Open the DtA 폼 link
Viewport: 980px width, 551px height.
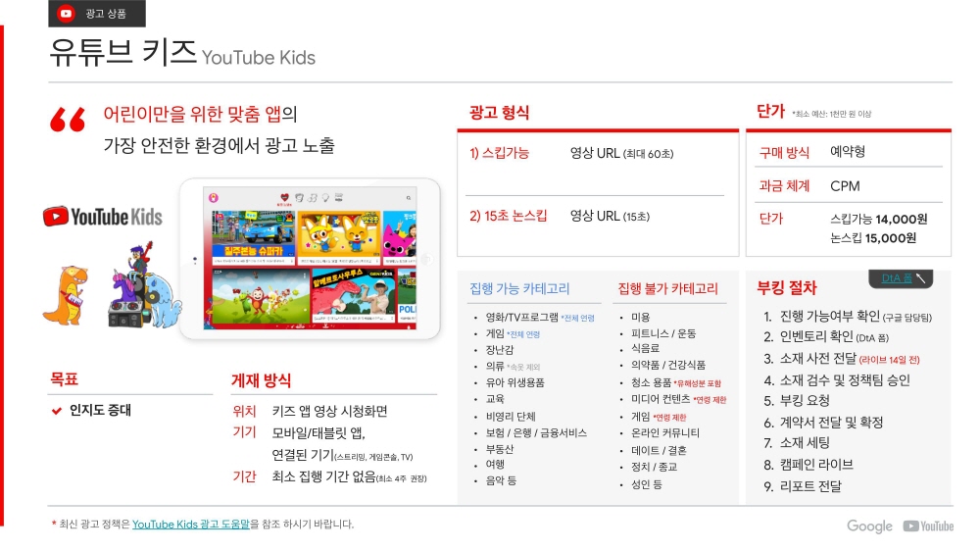click(897, 278)
